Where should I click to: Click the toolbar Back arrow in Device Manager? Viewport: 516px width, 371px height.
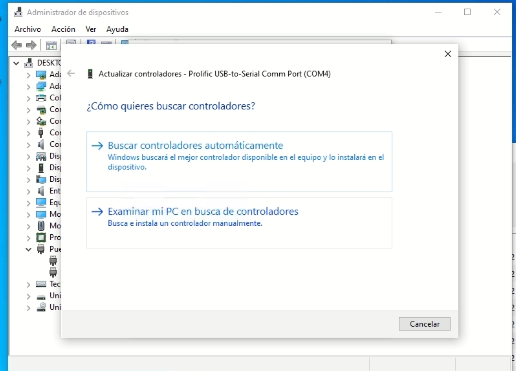[x=17, y=45]
